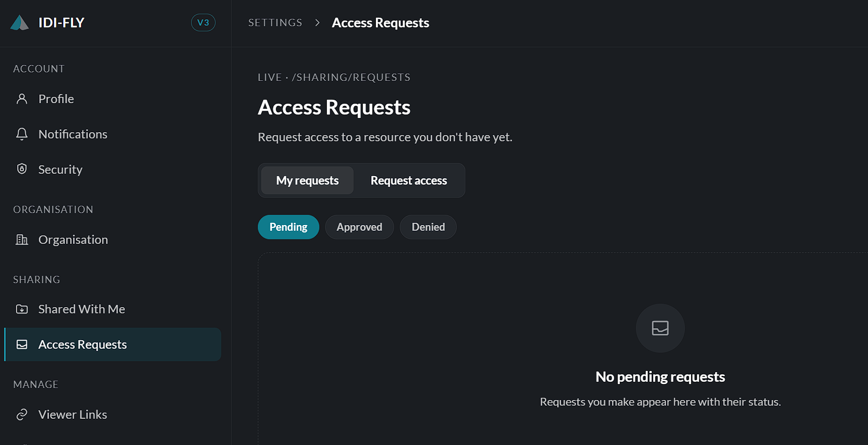This screenshot has height=445, width=868.
Task: Click the Notifications bell icon
Action: 22,134
